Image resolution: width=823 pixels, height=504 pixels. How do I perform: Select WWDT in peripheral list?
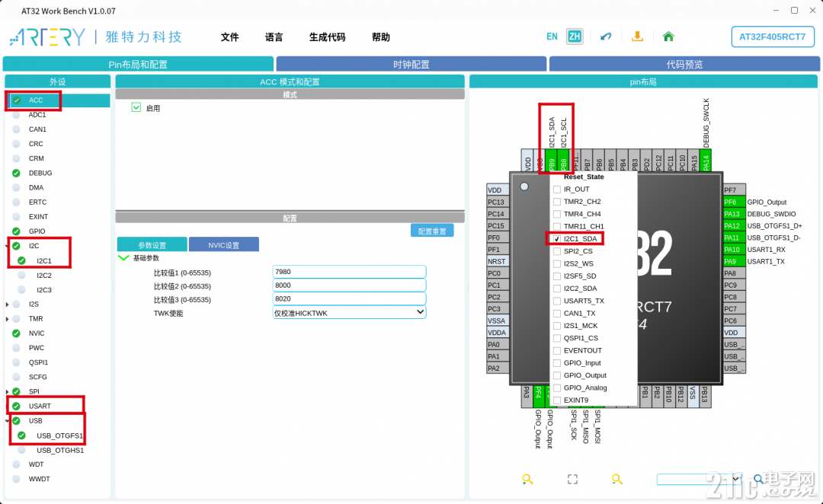[39, 480]
